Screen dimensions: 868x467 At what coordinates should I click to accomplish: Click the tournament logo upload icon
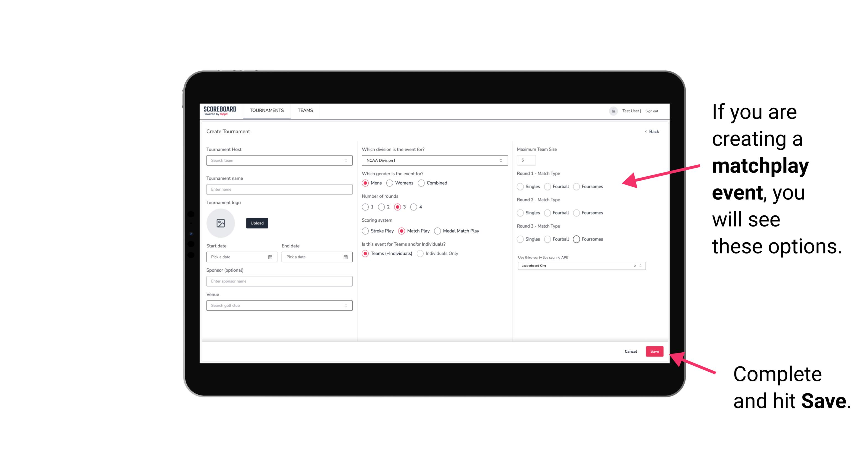tap(221, 223)
